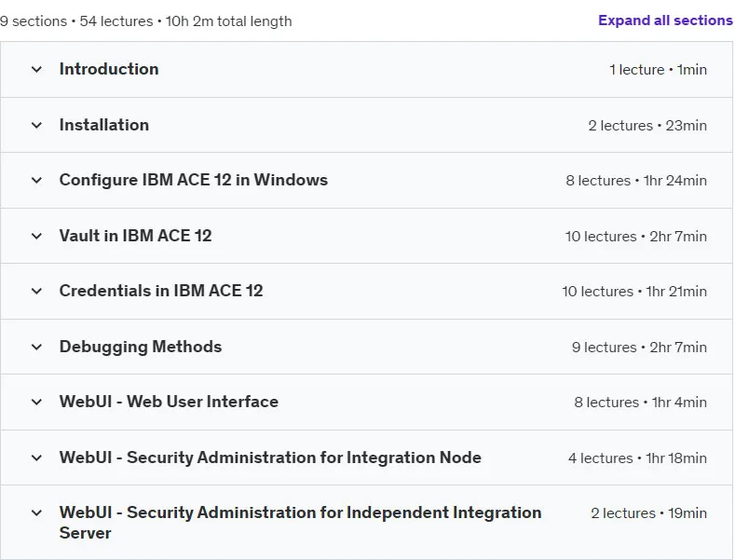This screenshot has height=560, width=735.
Task: Click '10 lectures • 1hr 21min' text
Action: click(x=634, y=291)
